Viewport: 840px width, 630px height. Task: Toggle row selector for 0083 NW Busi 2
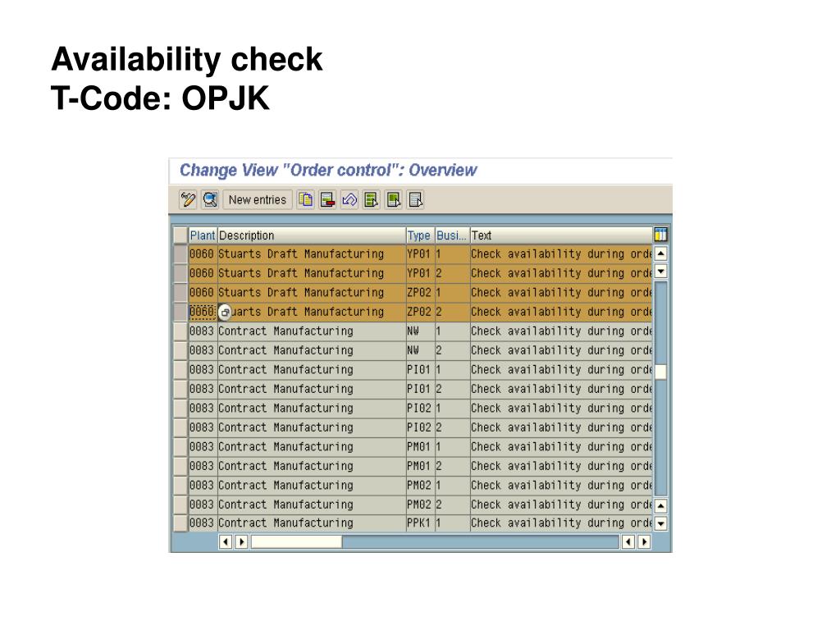[x=180, y=350]
